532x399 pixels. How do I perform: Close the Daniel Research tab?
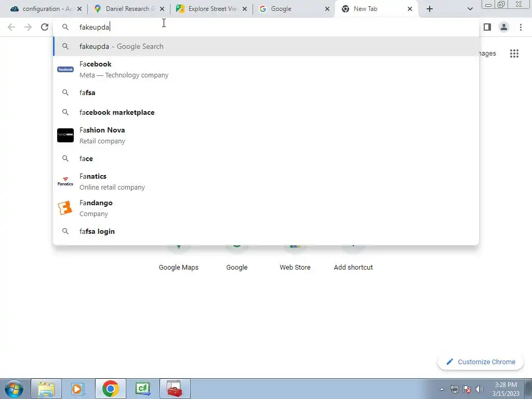162,9
